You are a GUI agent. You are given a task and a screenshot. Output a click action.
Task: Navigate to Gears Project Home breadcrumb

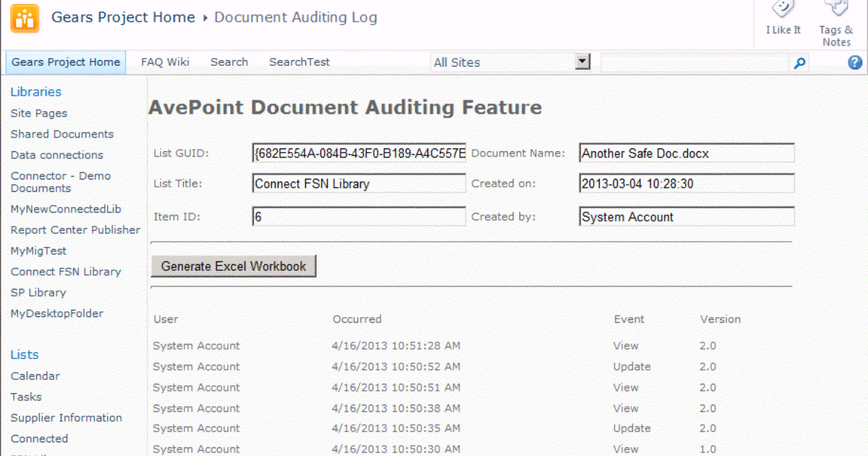122,17
